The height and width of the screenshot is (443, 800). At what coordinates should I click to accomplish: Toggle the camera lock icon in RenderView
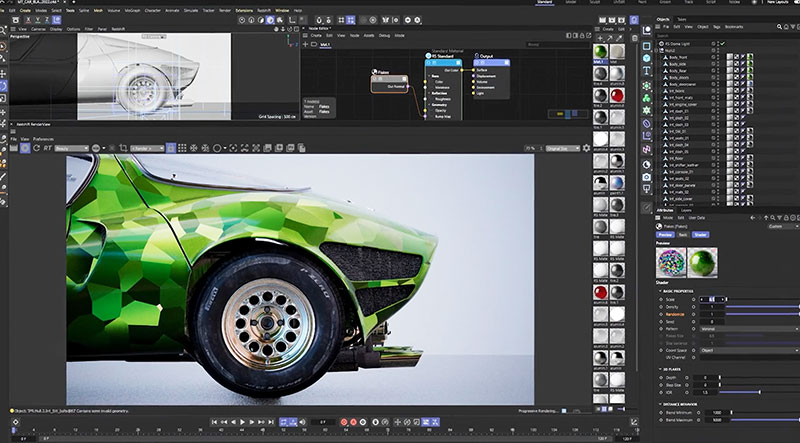click(171, 148)
